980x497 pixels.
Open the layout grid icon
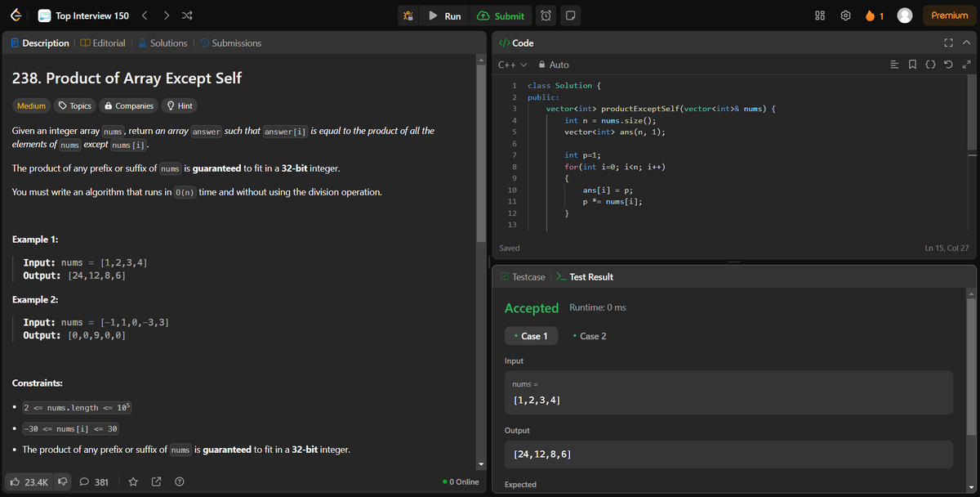click(x=822, y=16)
